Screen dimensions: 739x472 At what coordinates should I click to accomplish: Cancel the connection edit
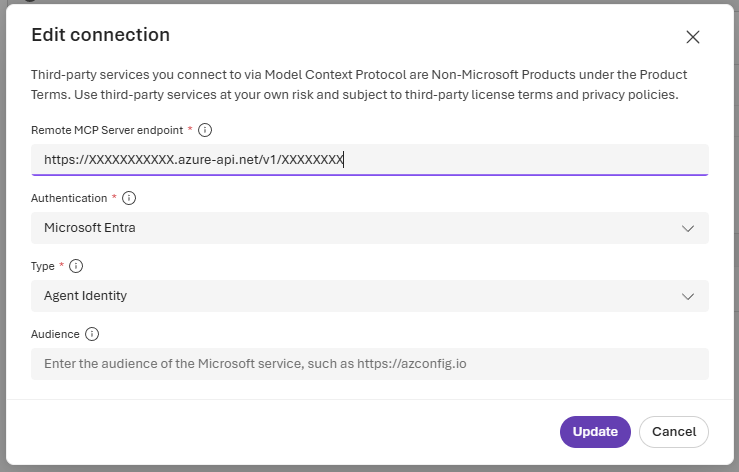[x=674, y=432]
